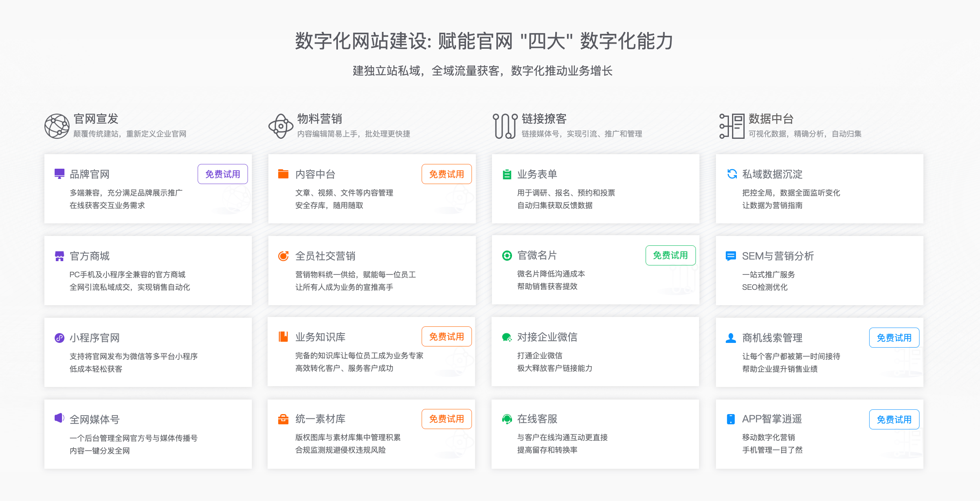Open the 全员社交营销 card title

click(325, 256)
